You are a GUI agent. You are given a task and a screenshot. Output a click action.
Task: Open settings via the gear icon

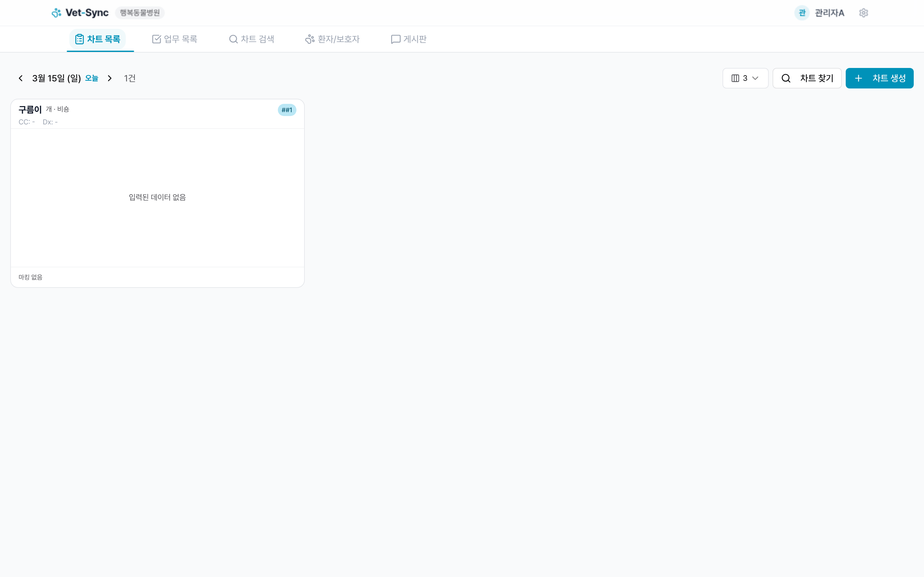pyautogui.click(x=863, y=13)
